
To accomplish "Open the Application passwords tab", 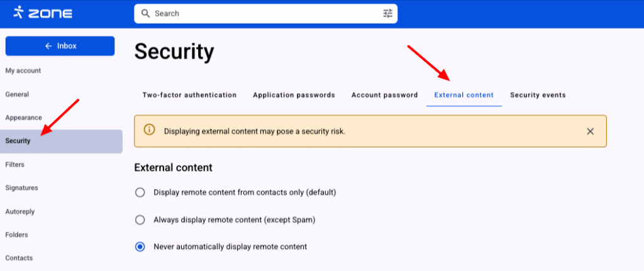I will 294,95.
